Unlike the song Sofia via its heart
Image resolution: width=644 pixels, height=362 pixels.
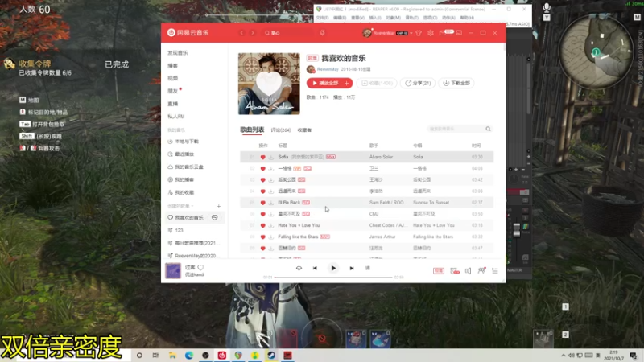pyautogui.click(x=263, y=157)
